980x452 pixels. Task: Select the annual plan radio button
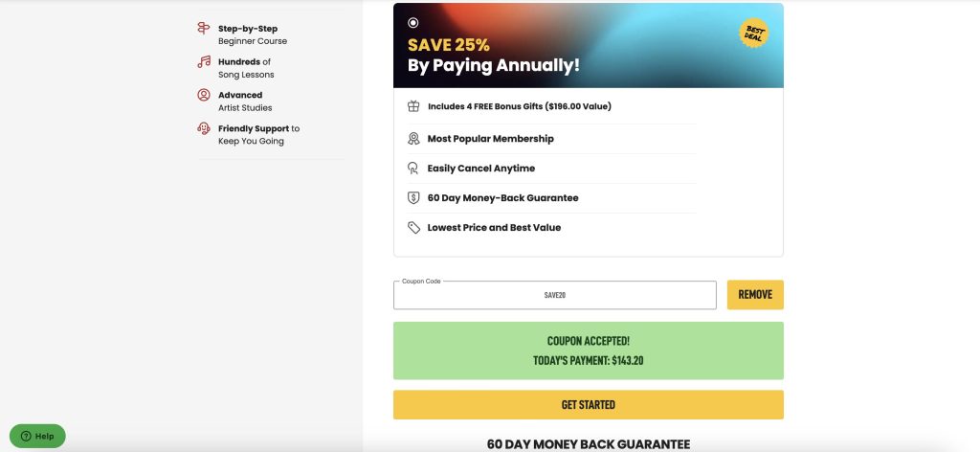(x=413, y=23)
